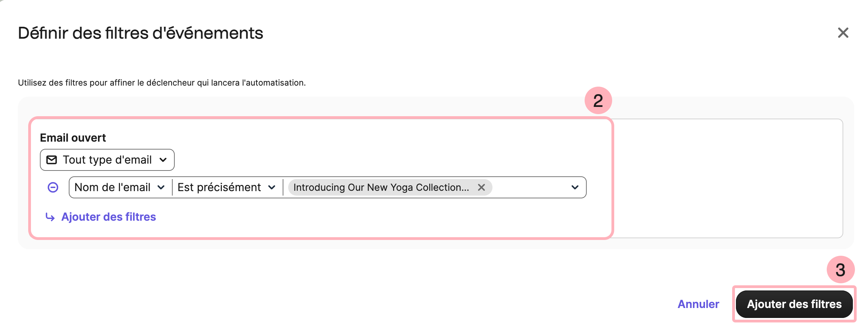Click the Ajouter des filtres link
The height and width of the screenshot is (330, 868).
[x=109, y=217]
